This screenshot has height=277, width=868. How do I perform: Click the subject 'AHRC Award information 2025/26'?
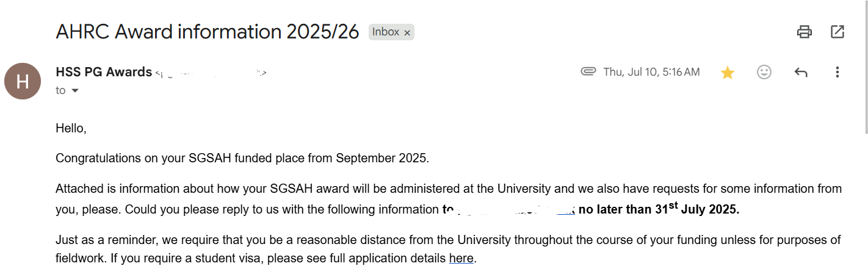[x=208, y=32]
